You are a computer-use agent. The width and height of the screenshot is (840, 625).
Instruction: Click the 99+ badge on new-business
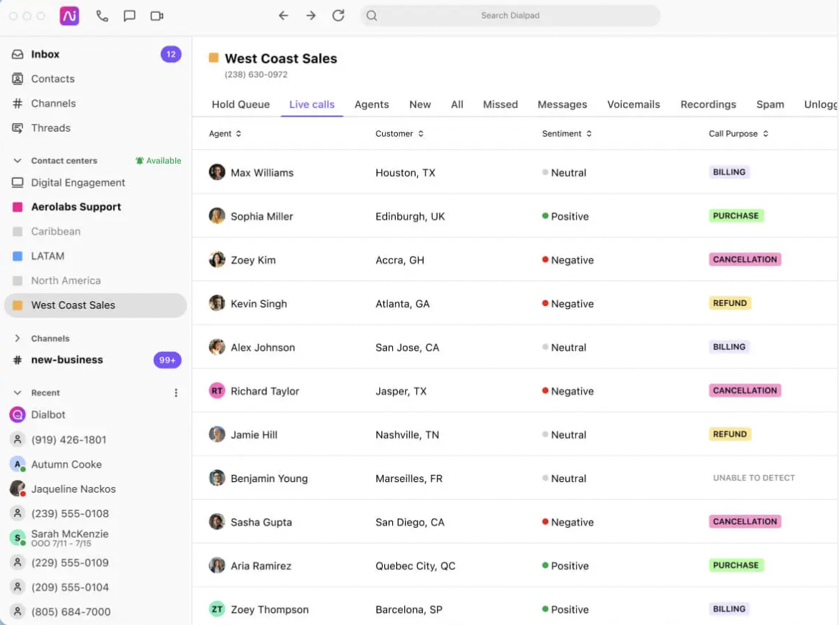[x=167, y=360]
